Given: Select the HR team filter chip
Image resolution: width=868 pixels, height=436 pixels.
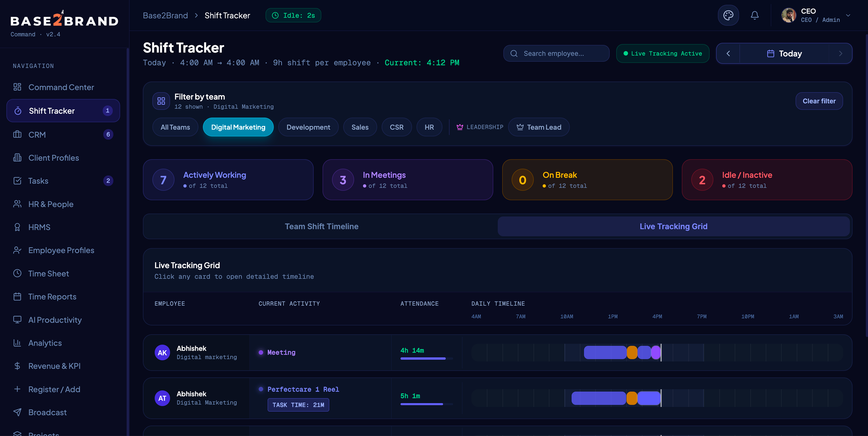Looking at the screenshot, I should point(429,127).
